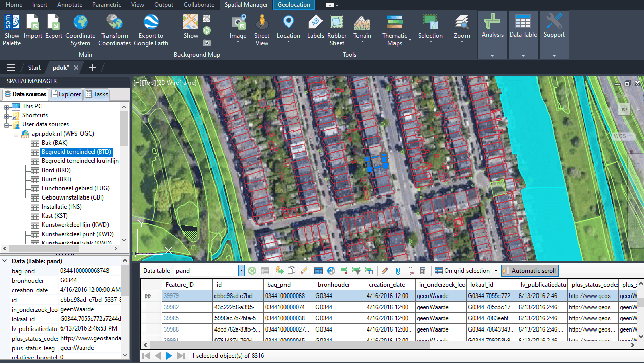Expand the This PC tree node

pos(7,106)
